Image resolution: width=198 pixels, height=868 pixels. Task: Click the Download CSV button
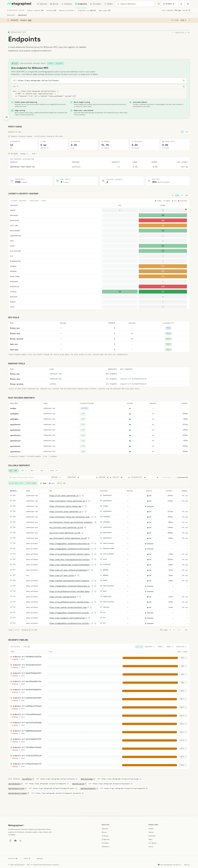tap(182, 478)
